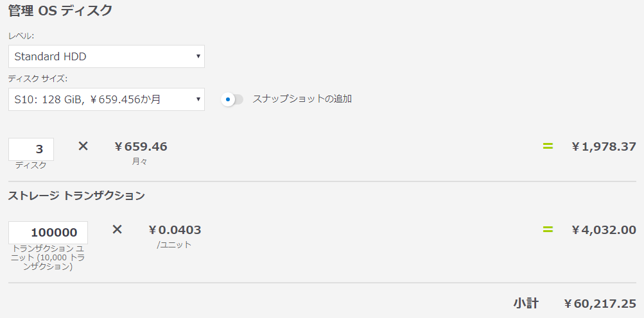Click the green equals icon before ¥4,032.00
The height and width of the screenshot is (318, 644).
click(x=548, y=229)
